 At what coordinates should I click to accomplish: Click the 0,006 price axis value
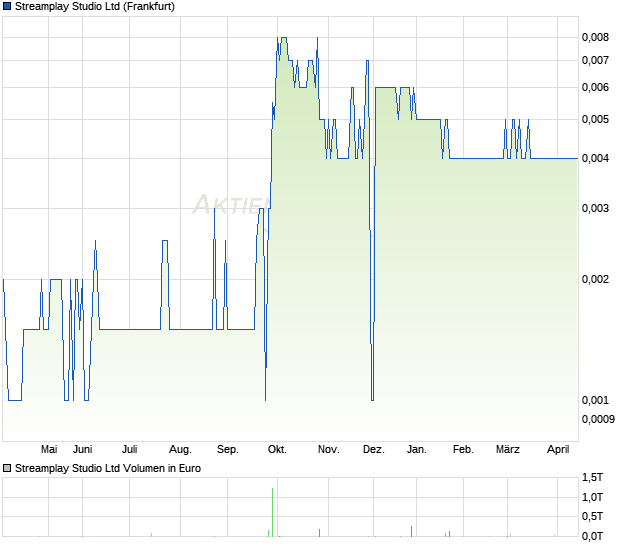click(x=595, y=87)
